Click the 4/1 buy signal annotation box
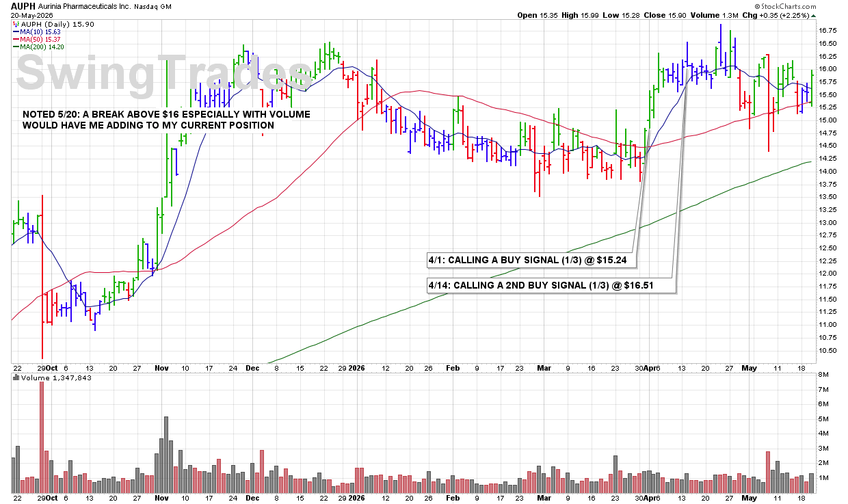The height and width of the screenshot is (504, 848). click(x=533, y=261)
